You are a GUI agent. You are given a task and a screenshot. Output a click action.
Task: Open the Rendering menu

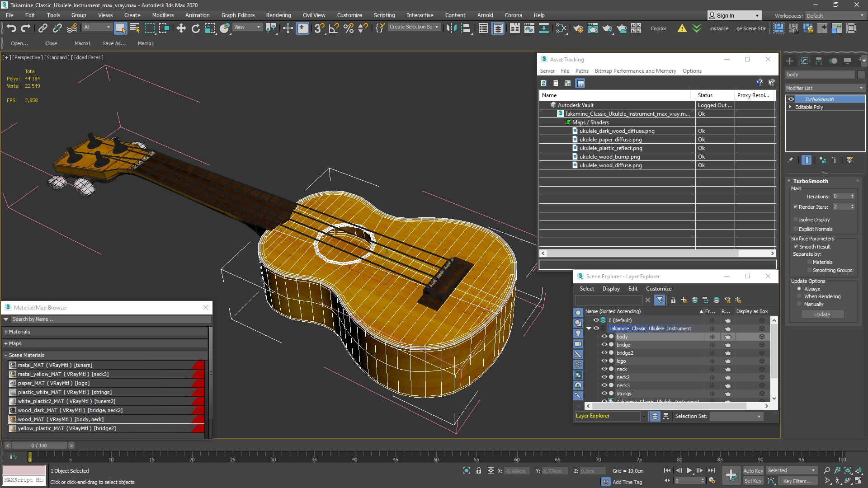pos(278,15)
